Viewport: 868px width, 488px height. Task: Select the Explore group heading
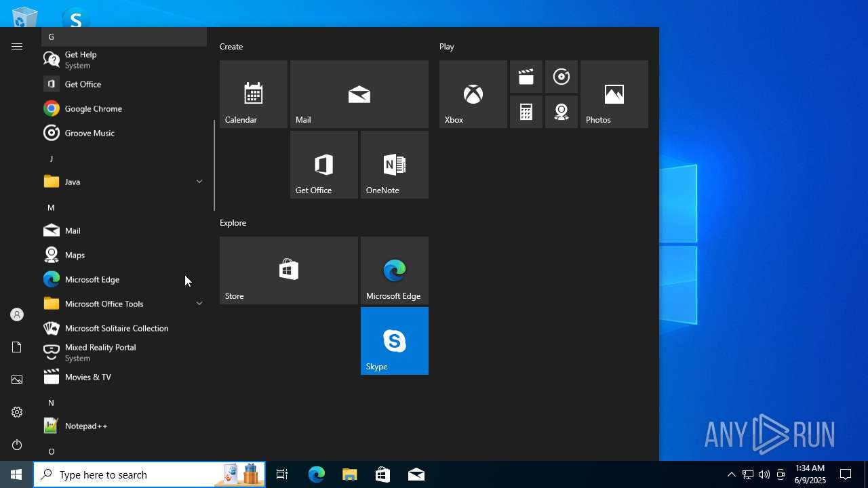coord(233,223)
